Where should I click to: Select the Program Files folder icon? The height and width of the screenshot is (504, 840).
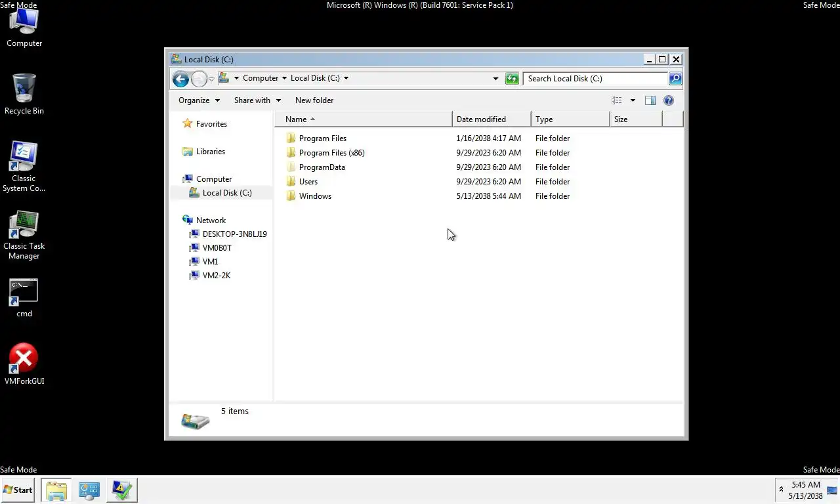tap(291, 138)
